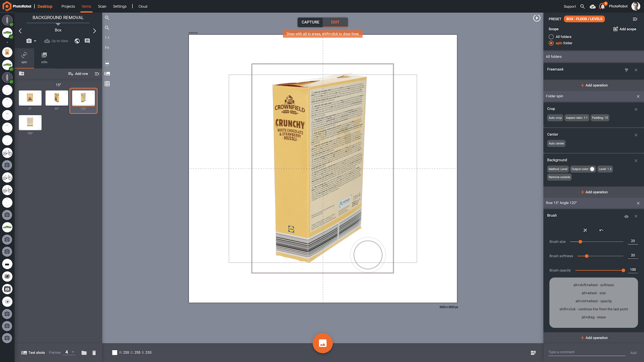Click the Fit view icon

pyautogui.click(x=107, y=47)
